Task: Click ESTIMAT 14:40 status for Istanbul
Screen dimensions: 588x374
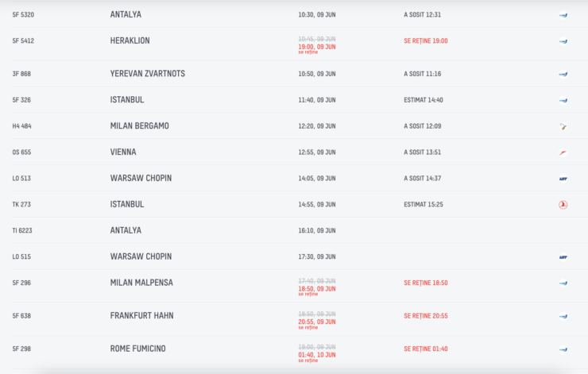Action: [x=423, y=100]
